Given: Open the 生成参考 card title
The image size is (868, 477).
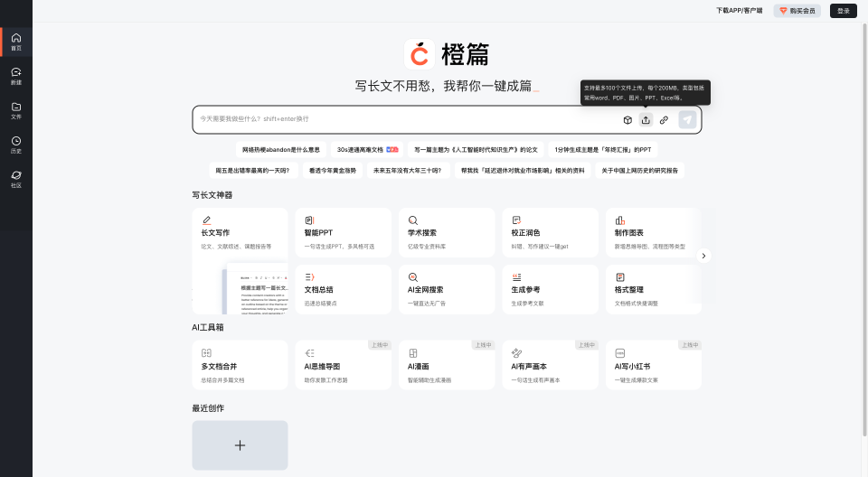Looking at the screenshot, I should (x=526, y=289).
